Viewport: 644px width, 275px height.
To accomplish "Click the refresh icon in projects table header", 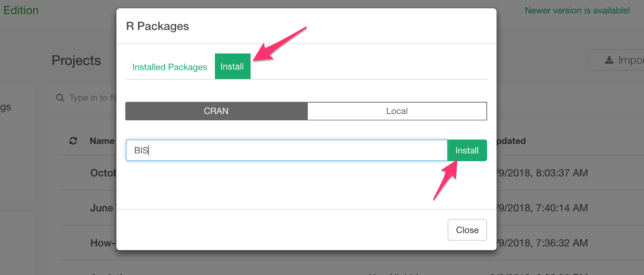I will (x=73, y=141).
